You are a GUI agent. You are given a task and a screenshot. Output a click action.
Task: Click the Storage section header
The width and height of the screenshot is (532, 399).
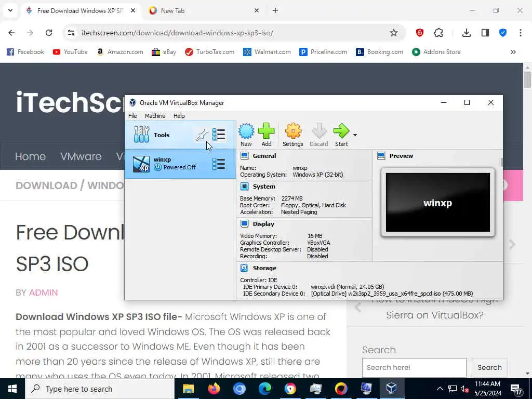click(x=264, y=268)
